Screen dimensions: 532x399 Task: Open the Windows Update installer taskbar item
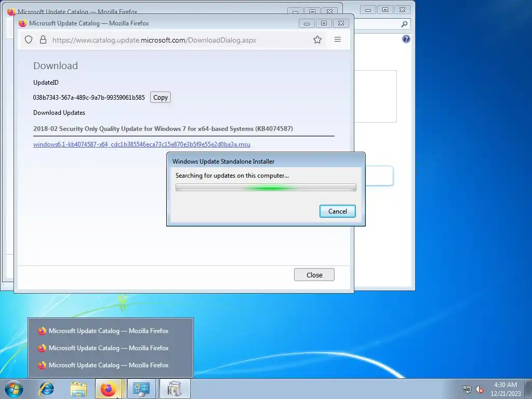point(175,389)
